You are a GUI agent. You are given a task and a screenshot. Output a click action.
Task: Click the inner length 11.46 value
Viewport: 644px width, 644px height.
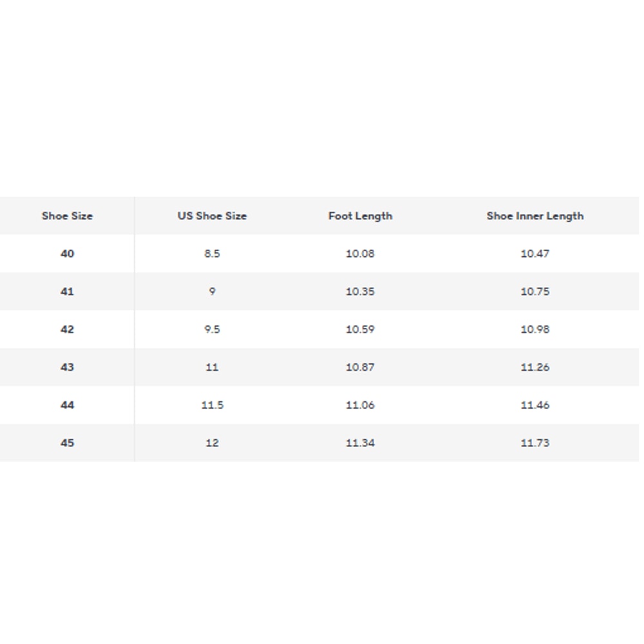pyautogui.click(x=535, y=405)
